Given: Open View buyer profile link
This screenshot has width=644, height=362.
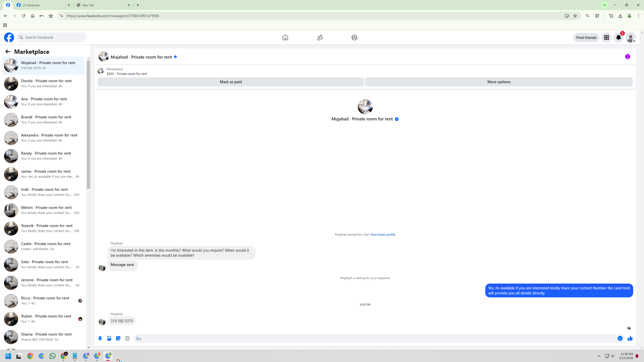Looking at the screenshot, I should pyautogui.click(x=382, y=234).
